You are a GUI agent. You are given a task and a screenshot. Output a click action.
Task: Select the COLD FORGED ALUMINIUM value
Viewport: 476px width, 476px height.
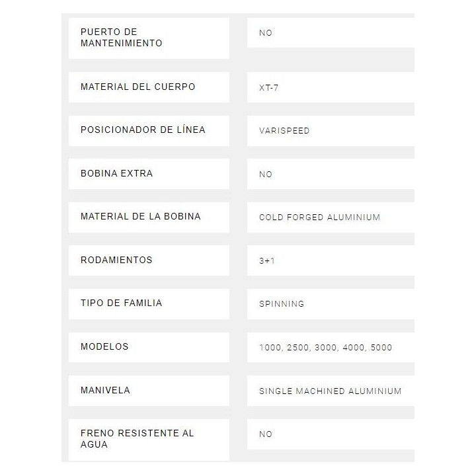[x=319, y=217]
